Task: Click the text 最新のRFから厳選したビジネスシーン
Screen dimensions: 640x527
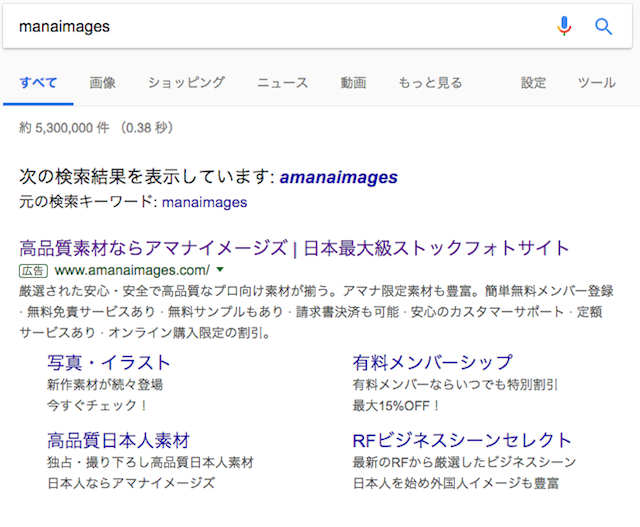Action: click(464, 463)
